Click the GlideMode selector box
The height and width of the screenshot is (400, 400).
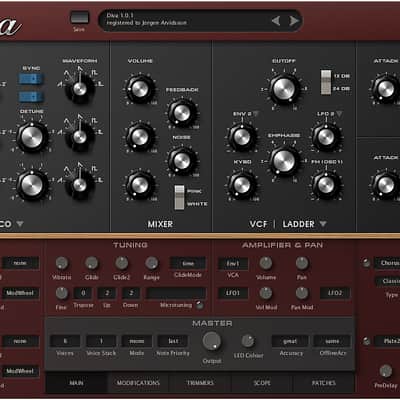coord(188,263)
